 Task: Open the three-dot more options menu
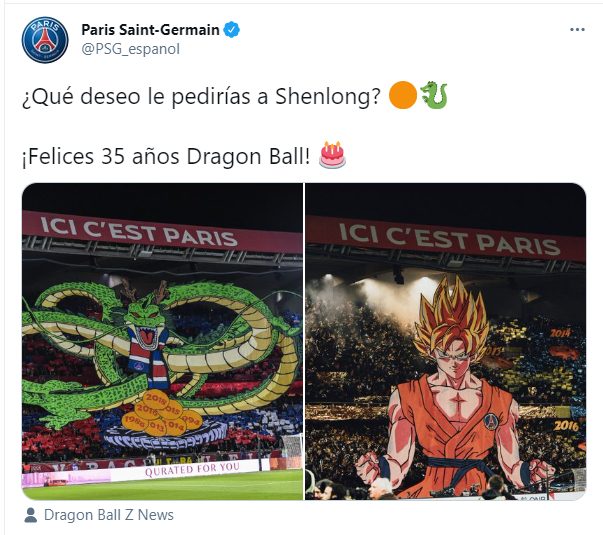tap(577, 30)
